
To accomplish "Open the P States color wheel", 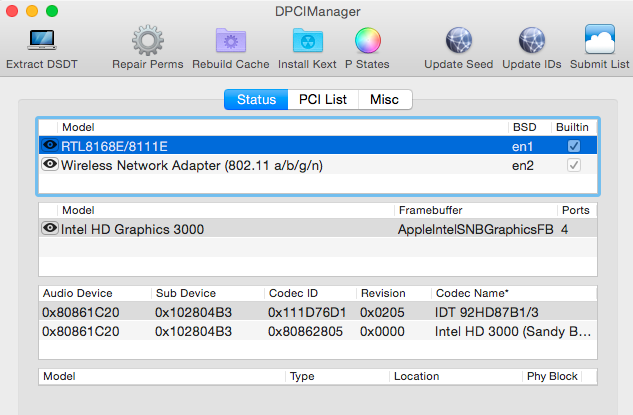I will [368, 41].
